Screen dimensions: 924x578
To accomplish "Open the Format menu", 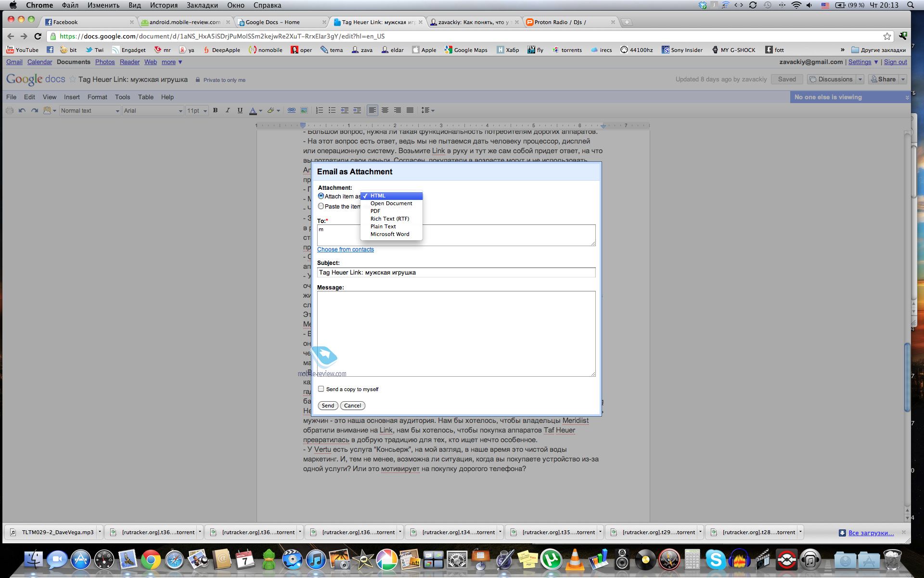I will point(97,97).
